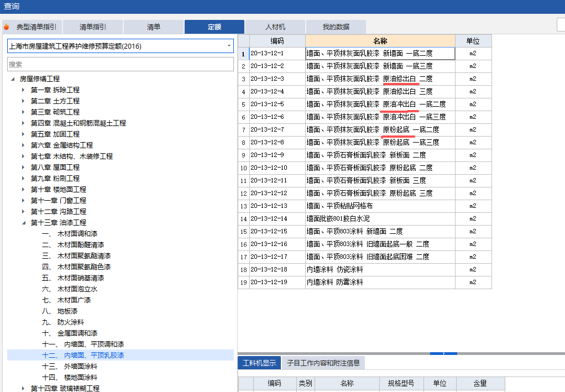The image size is (565, 392).
Task: Click the panel splitter handle above 工料机显示
Action: pyautogui.click(x=443, y=353)
